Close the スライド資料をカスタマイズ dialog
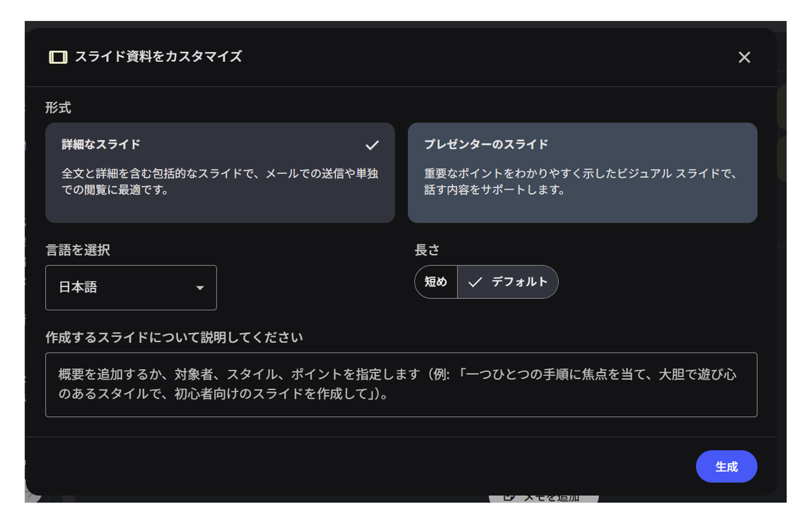The height and width of the screenshot is (524, 812). coord(745,57)
